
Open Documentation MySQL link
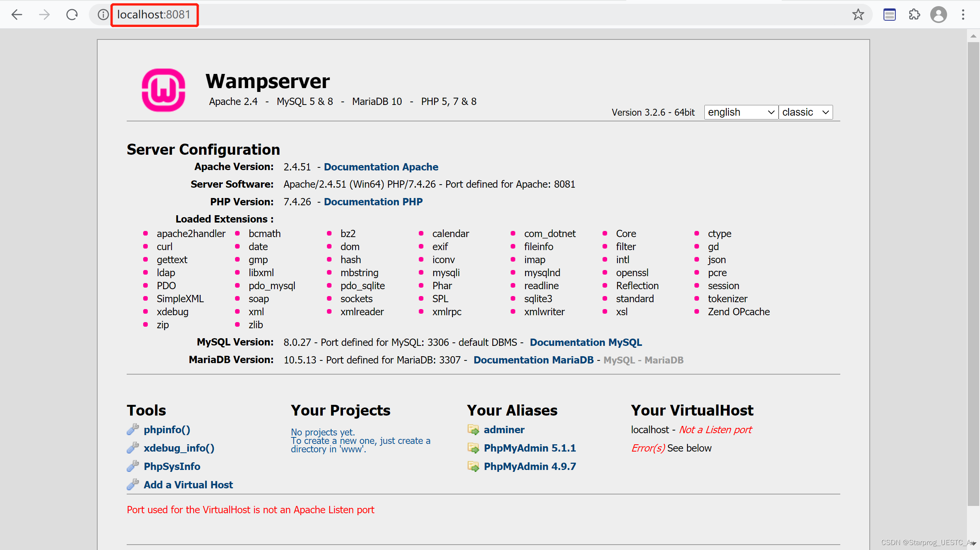586,342
